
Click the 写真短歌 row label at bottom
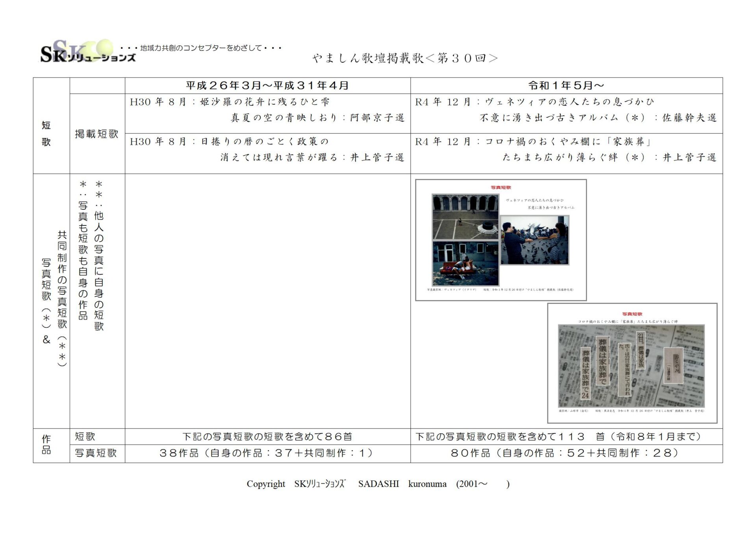tap(96, 453)
